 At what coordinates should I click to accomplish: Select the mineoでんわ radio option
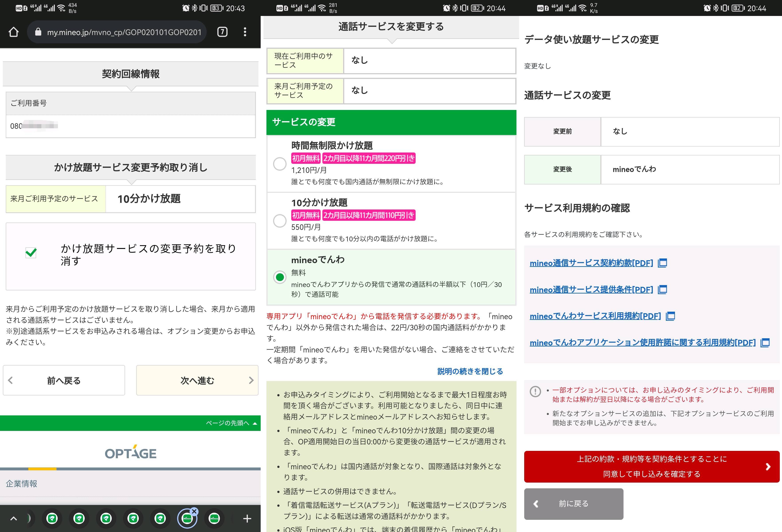click(280, 277)
